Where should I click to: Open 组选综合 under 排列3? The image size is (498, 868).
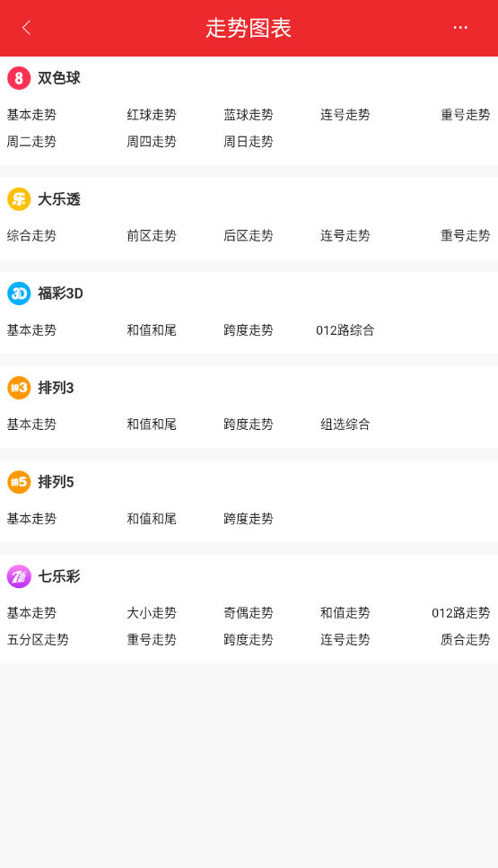click(x=345, y=424)
